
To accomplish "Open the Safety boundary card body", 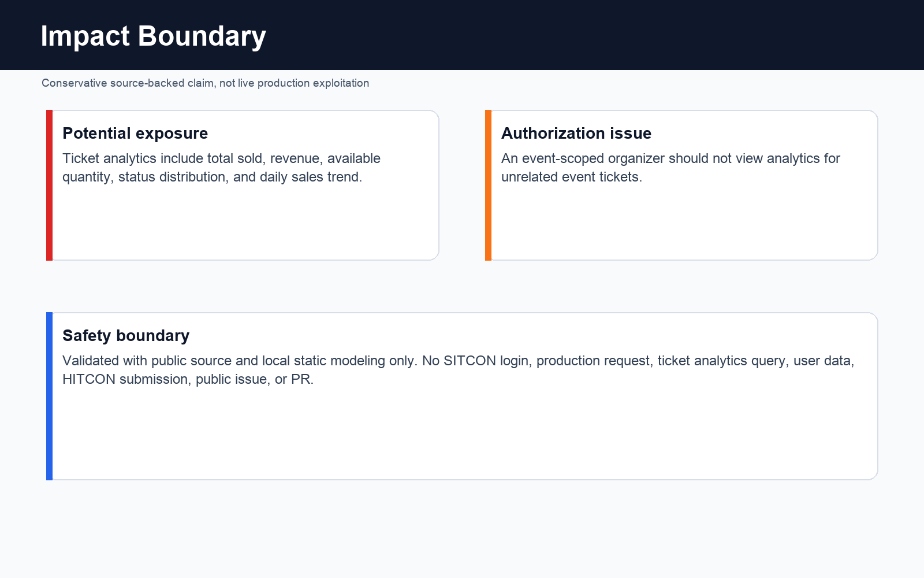I will (462, 396).
